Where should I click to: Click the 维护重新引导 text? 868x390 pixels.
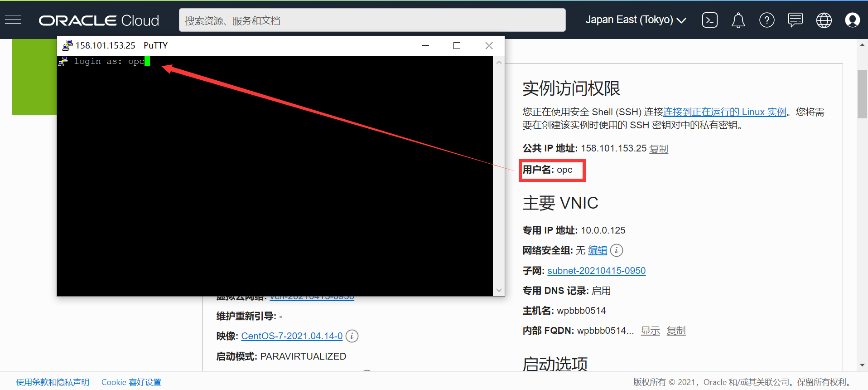249,316
